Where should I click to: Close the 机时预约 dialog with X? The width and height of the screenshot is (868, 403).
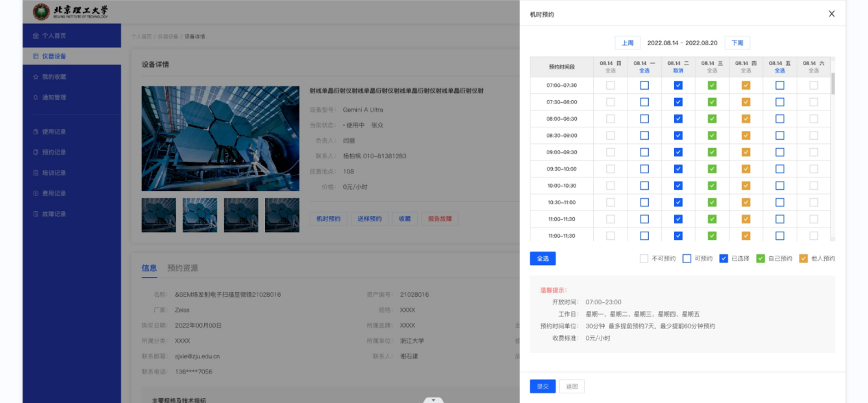point(831,14)
